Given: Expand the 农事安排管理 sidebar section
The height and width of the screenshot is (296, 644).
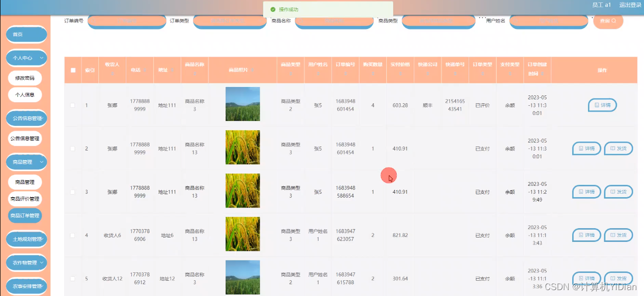Looking at the screenshot, I should coord(26,286).
